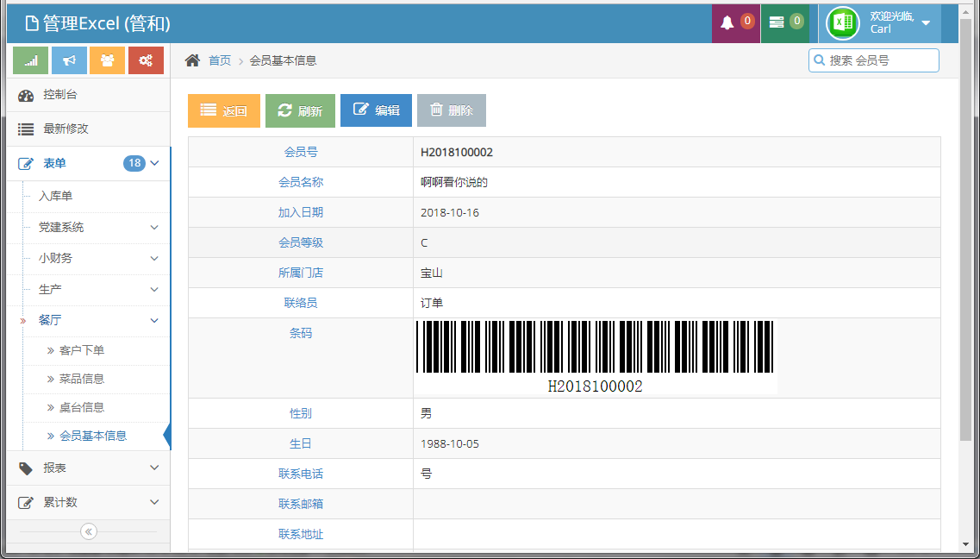Click the 刷新 button
The height and width of the screenshot is (559, 980).
click(300, 110)
